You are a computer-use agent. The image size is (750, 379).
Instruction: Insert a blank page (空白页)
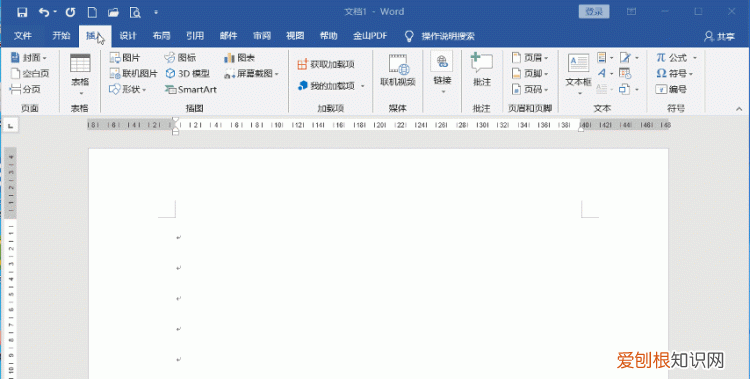[30, 73]
